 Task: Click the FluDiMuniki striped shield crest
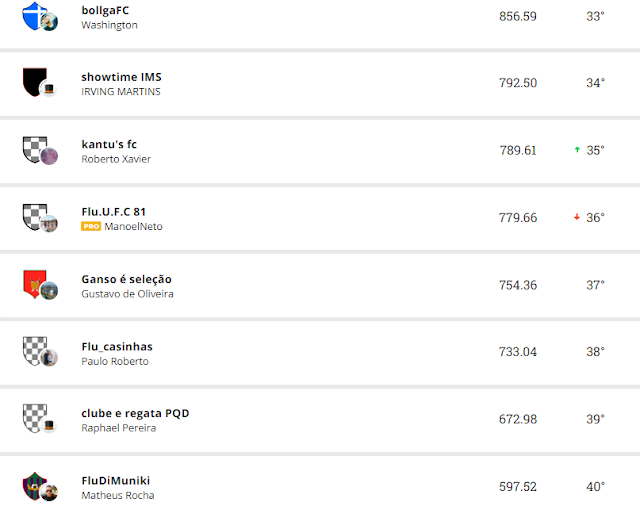coord(35,485)
